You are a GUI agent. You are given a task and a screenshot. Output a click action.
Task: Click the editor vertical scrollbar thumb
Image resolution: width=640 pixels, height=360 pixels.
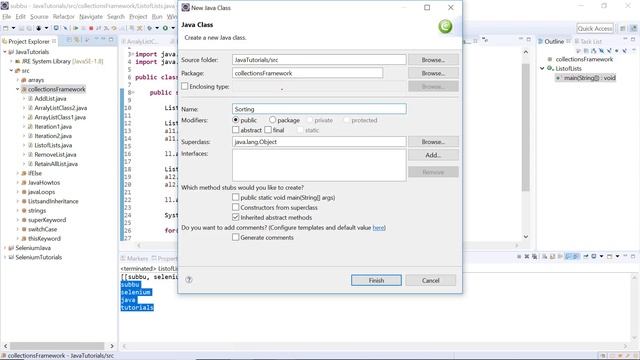(x=526, y=127)
